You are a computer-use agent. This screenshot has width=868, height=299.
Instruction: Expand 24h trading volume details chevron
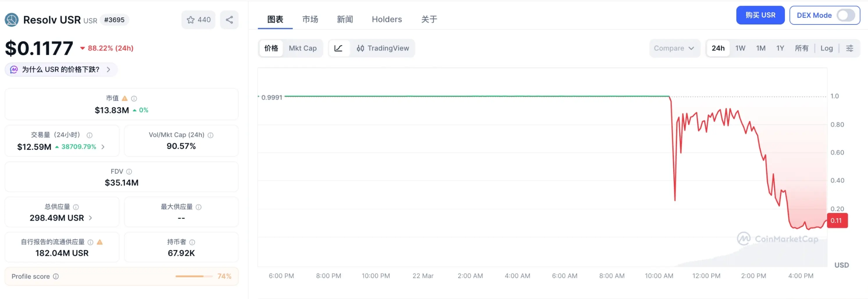pyautogui.click(x=103, y=147)
